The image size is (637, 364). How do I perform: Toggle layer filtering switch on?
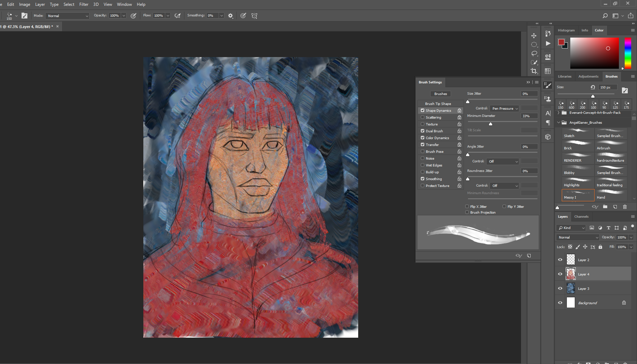(x=633, y=227)
